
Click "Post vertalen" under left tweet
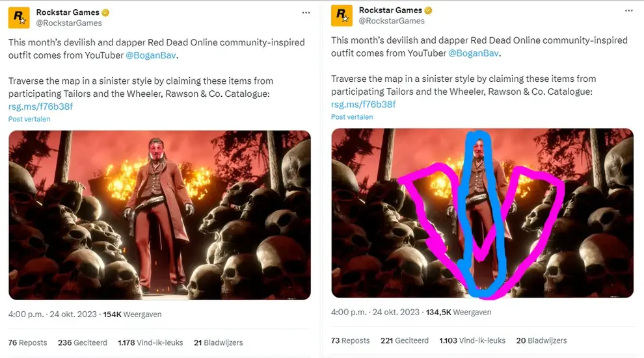pos(29,120)
